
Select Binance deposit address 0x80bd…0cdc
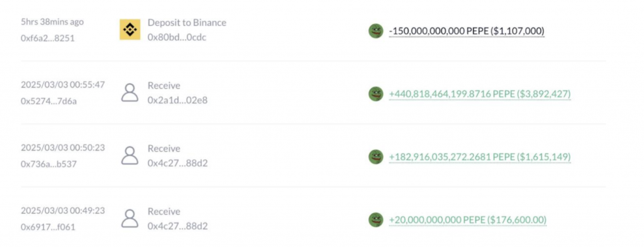pyautogui.click(x=177, y=37)
